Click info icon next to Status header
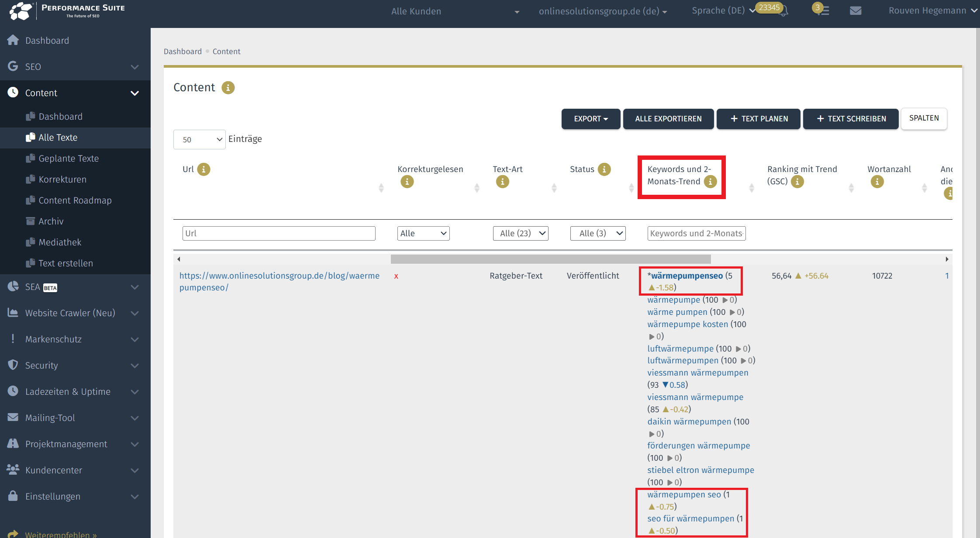Viewport: 980px width, 538px height. (x=604, y=169)
